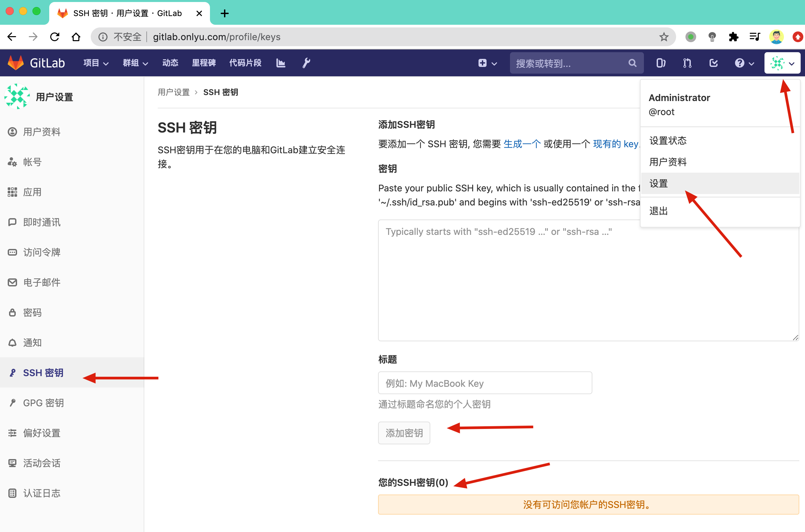Open the merge requests icon in navbar
Image resolution: width=805 pixels, height=532 pixels.
[x=687, y=63]
